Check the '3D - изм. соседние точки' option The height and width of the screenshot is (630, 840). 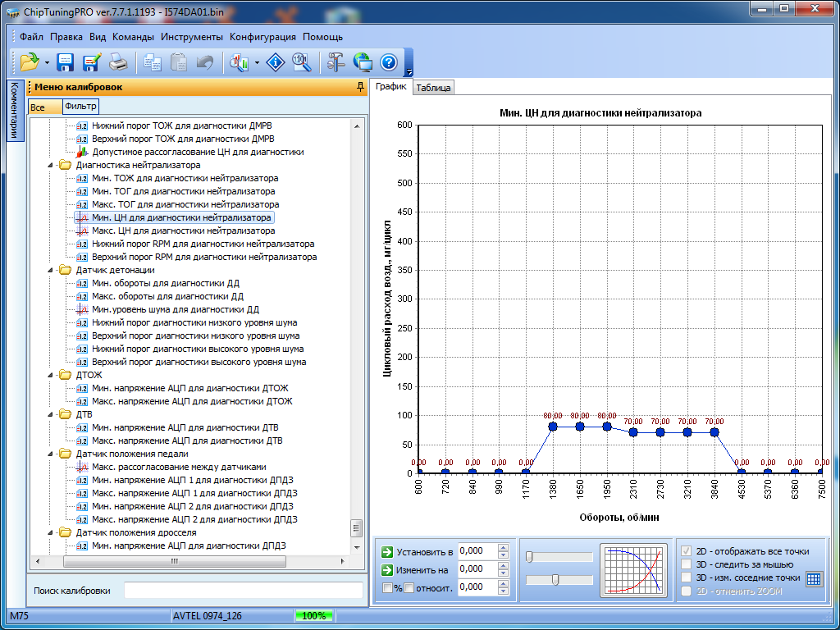point(688,577)
